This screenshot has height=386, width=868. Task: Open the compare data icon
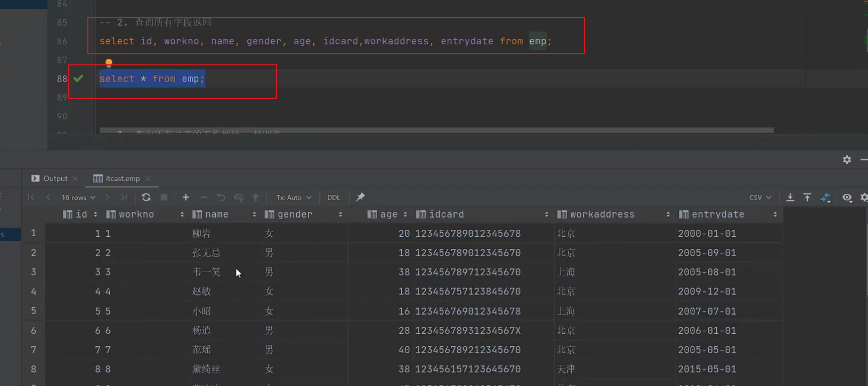[825, 198]
